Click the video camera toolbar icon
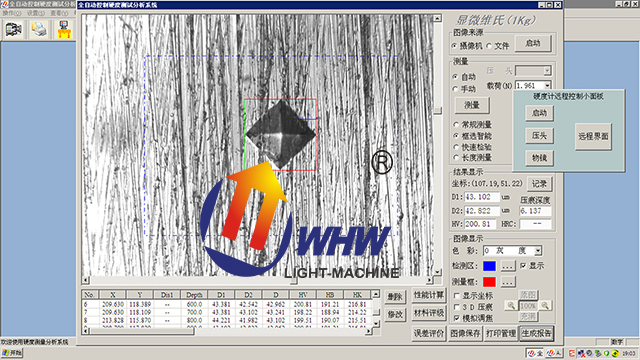 [x=13, y=29]
